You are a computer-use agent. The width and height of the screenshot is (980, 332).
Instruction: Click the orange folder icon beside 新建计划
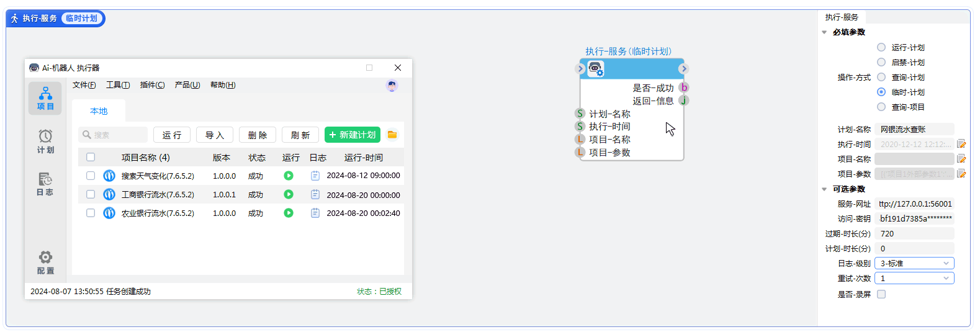pos(392,135)
